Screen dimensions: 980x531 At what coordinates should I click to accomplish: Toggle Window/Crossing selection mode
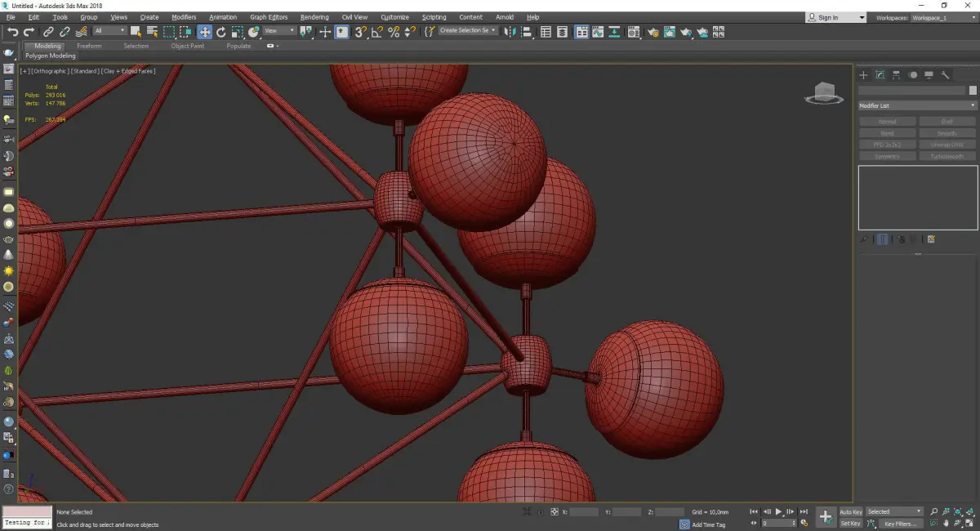point(185,32)
